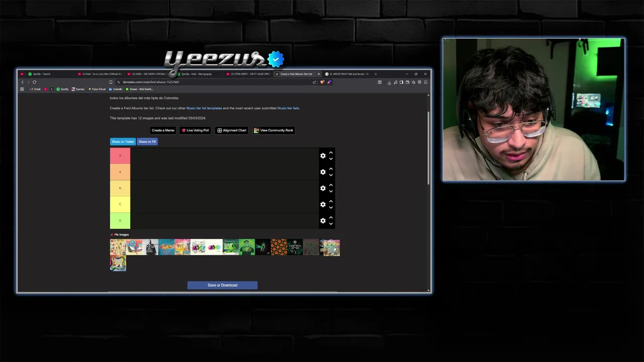Screen dimensions: 644x362
Task: Select the orange pumpkins album cover
Action: pyautogui.click(x=279, y=247)
